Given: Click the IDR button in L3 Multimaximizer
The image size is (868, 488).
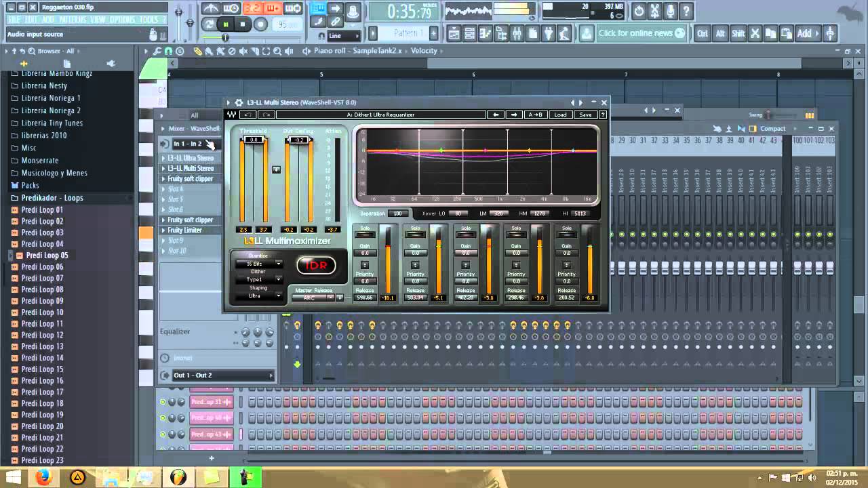Looking at the screenshot, I should pos(316,265).
